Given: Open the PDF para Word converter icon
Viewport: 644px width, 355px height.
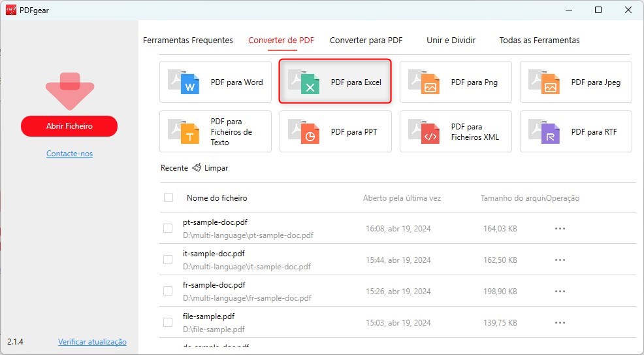Looking at the screenshot, I should click(x=184, y=82).
